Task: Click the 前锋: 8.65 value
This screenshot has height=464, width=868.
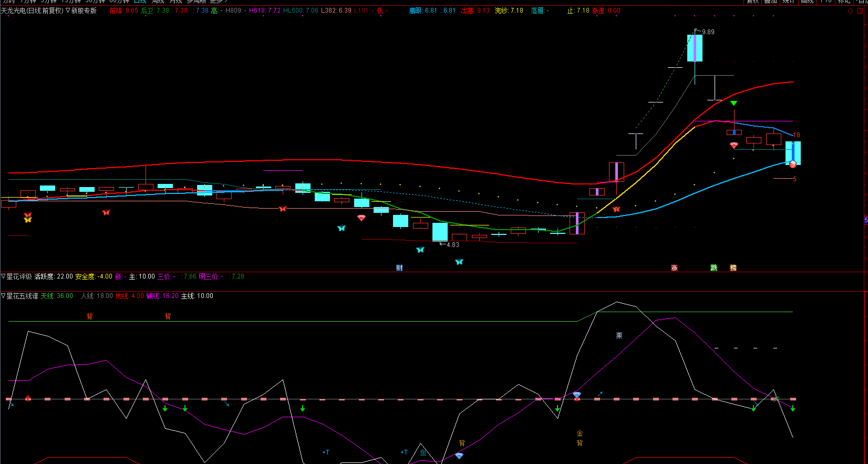Action: pos(124,11)
